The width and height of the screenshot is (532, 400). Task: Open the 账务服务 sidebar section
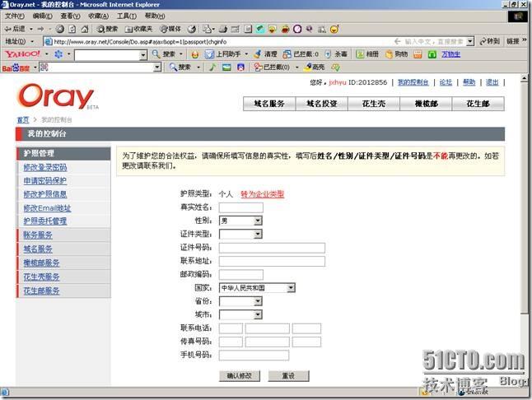(38, 235)
